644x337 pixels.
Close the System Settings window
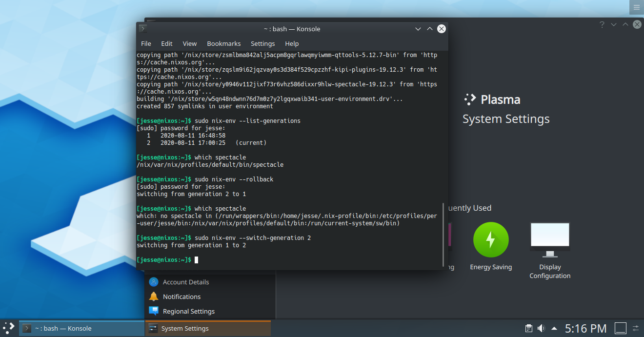click(x=637, y=24)
